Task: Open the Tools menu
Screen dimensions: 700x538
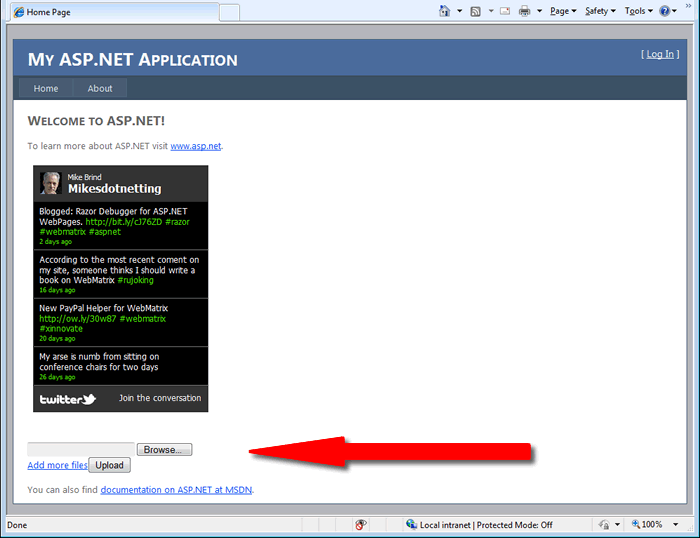Action: point(639,11)
